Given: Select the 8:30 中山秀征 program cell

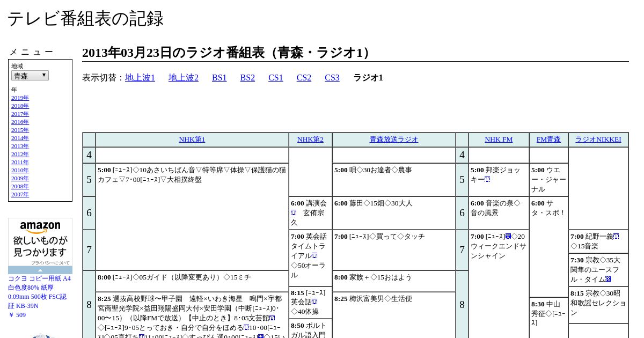Looking at the screenshot, I should [548, 318].
